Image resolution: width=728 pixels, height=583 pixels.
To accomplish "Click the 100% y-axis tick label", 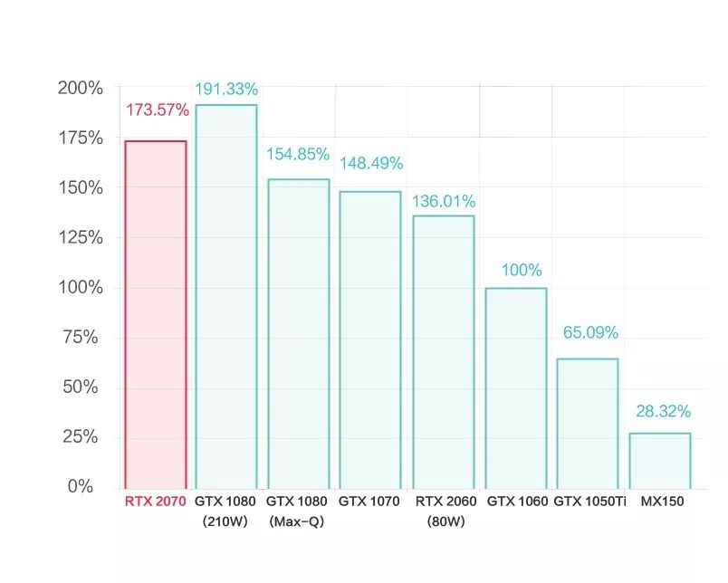I will [81, 287].
